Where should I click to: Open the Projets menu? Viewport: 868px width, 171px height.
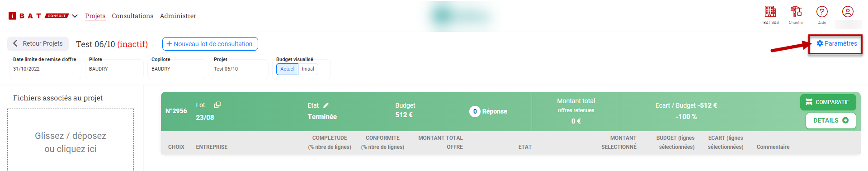coord(95,16)
